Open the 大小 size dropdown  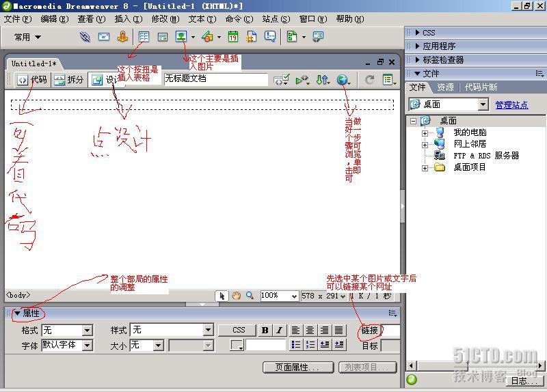[159, 346]
